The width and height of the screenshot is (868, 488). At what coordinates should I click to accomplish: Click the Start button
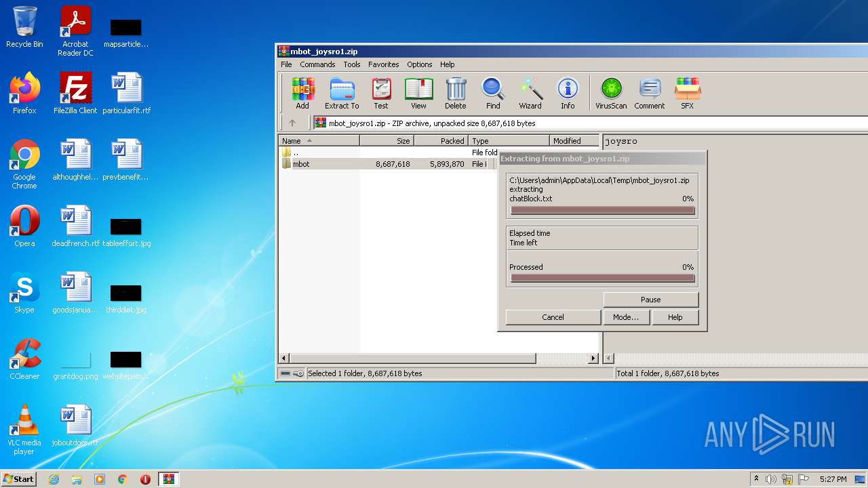[x=19, y=479]
